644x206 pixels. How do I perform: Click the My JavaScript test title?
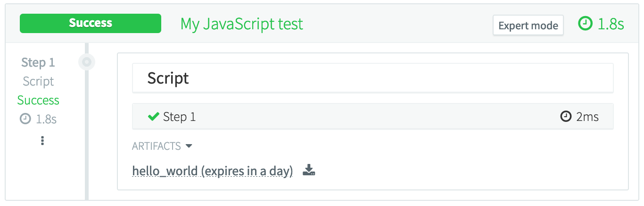242,24
